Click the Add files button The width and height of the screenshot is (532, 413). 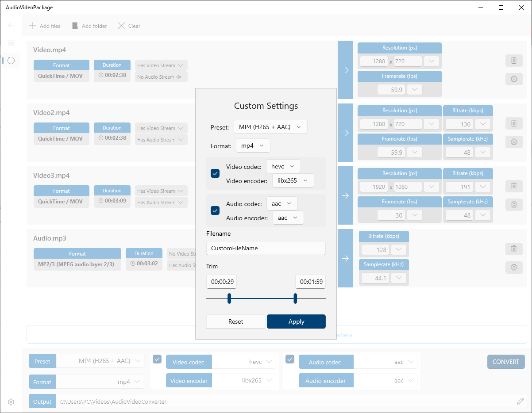[x=45, y=26]
